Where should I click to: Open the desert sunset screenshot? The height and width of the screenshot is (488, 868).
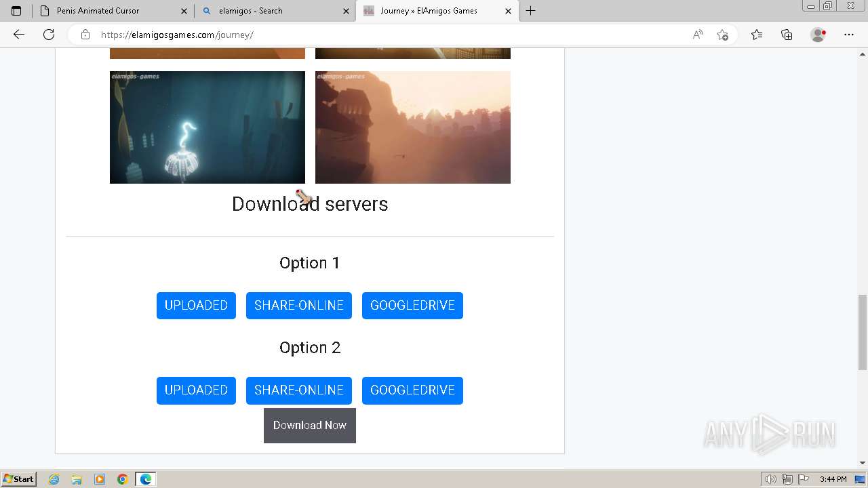413,127
